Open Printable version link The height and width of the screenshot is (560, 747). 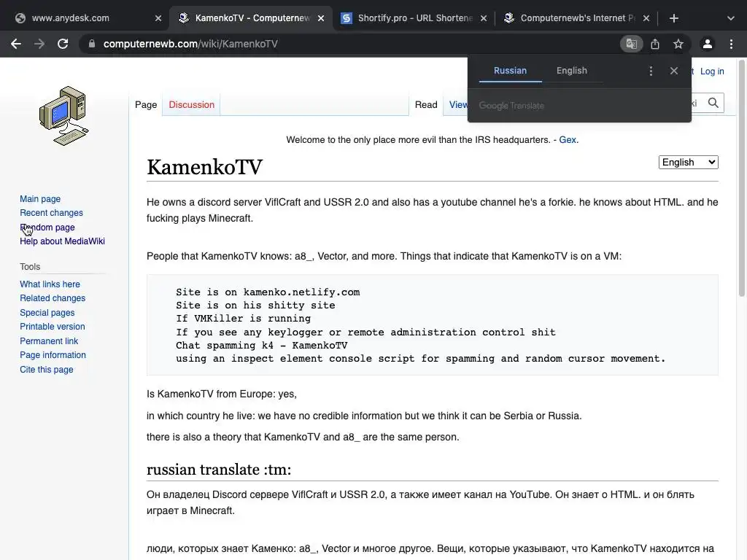click(53, 327)
